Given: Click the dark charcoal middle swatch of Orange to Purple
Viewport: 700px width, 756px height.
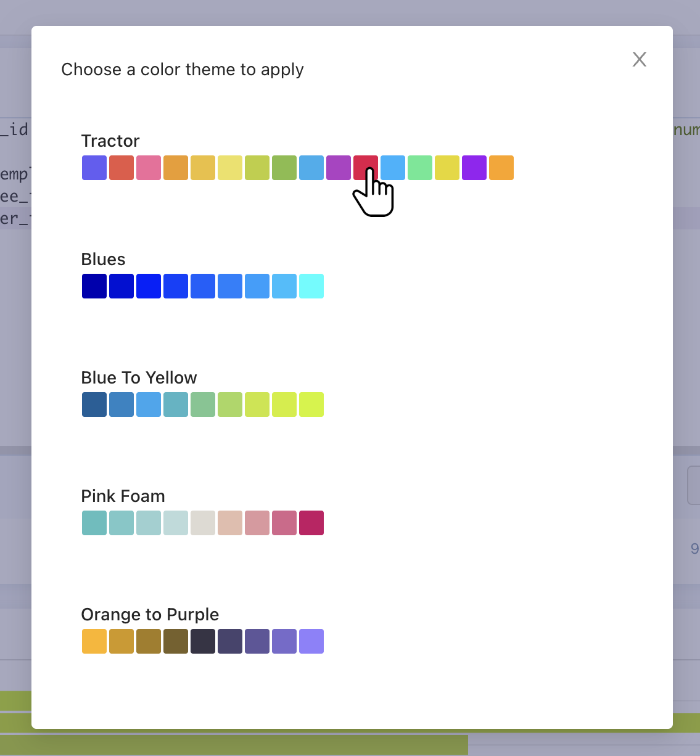Looking at the screenshot, I should point(202,641).
